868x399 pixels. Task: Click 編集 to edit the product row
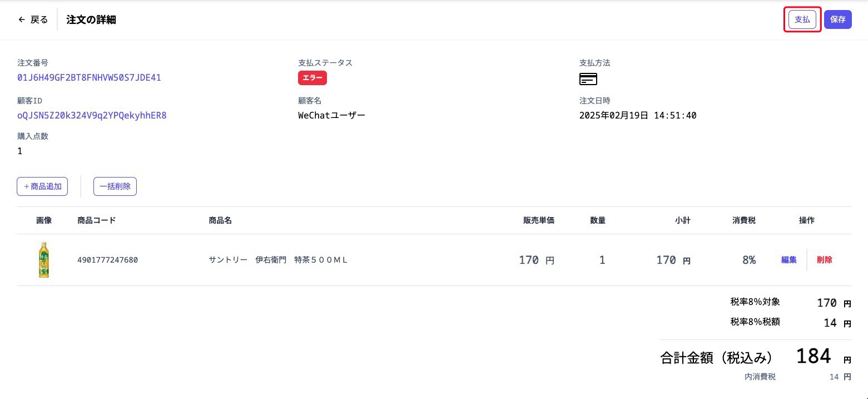point(788,259)
